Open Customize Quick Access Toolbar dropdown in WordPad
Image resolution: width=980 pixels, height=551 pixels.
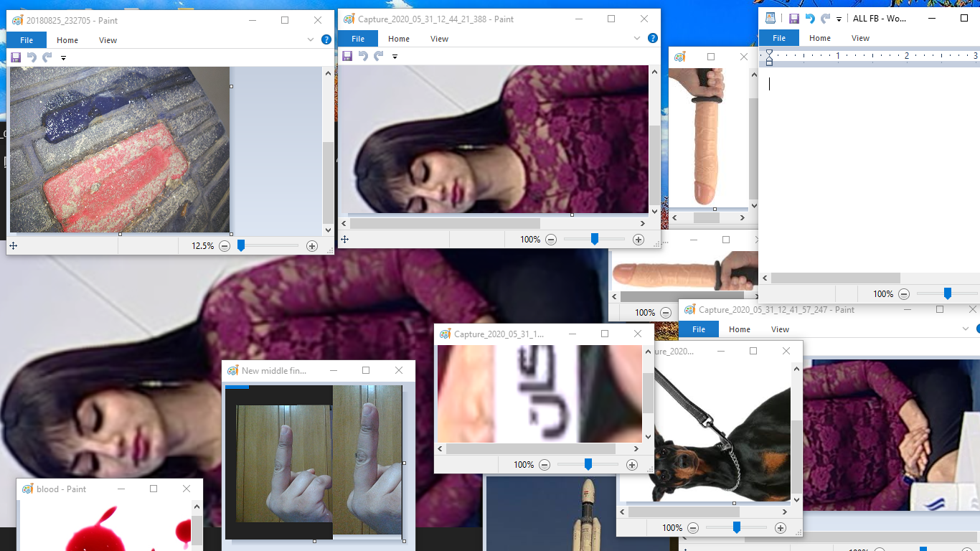coord(839,19)
